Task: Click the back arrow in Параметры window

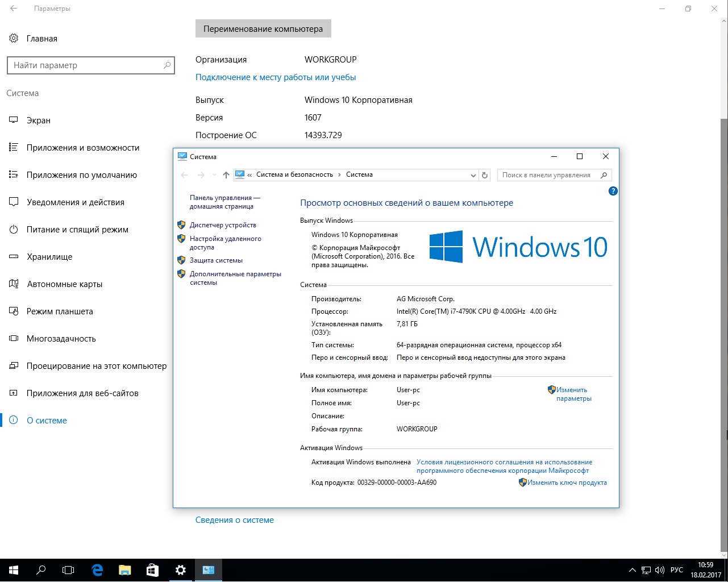Action: tap(14, 9)
